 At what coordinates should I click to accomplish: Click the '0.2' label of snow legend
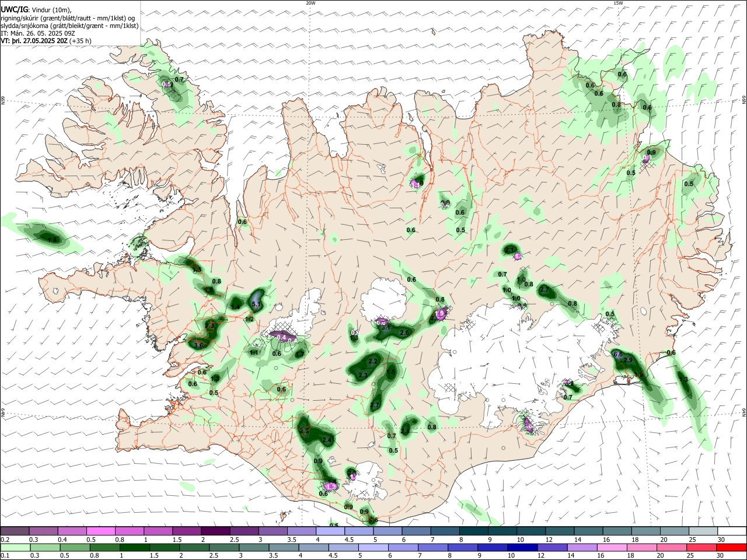point(5,540)
